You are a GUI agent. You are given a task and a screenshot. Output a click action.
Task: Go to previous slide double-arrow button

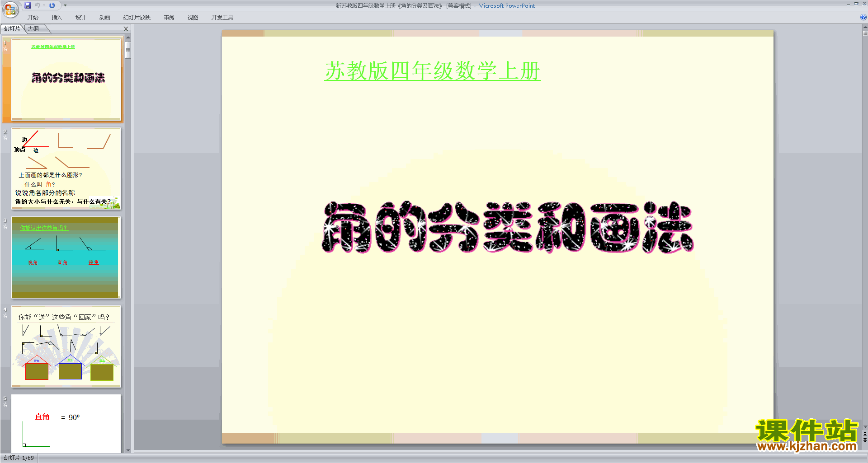865,434
